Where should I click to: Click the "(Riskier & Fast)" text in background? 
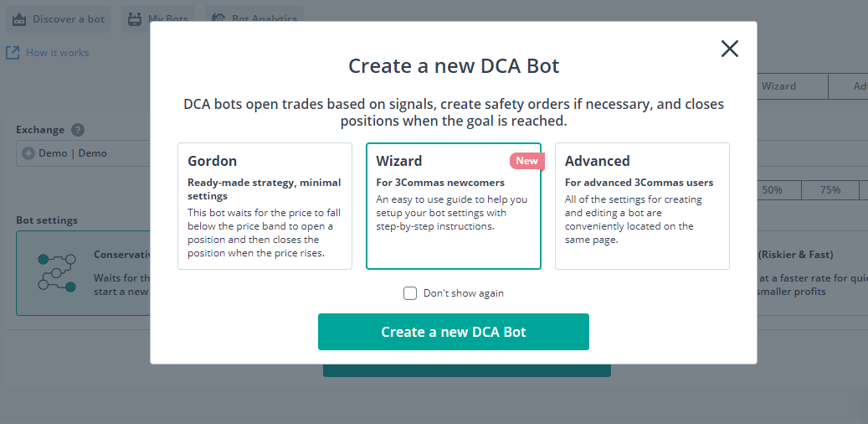(795, 255)
